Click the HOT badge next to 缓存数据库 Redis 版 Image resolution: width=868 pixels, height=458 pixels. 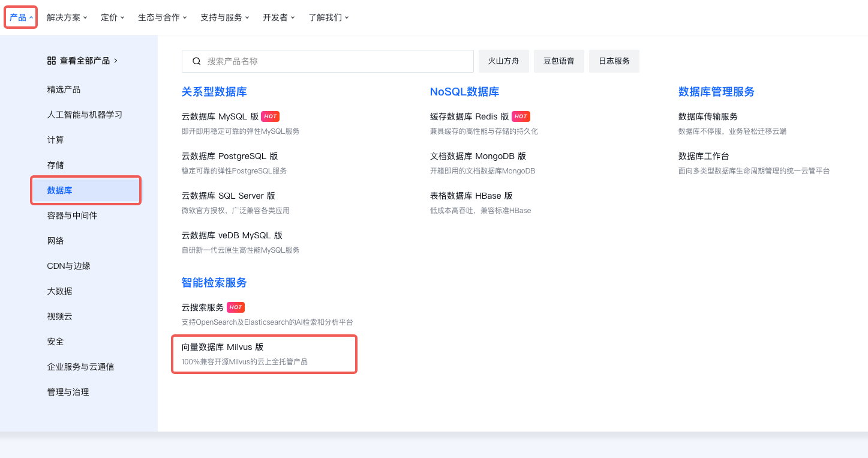[521, 116]
